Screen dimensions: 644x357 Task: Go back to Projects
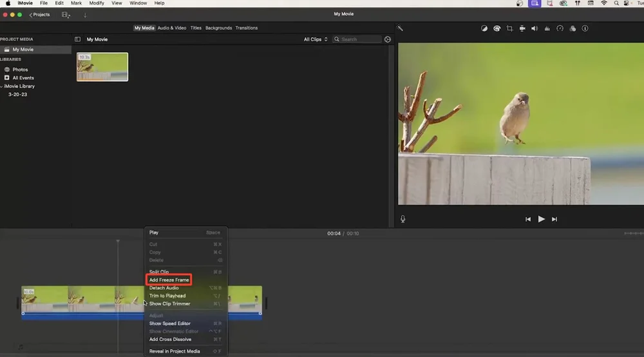pyautogui.click(x=39, y=14)
